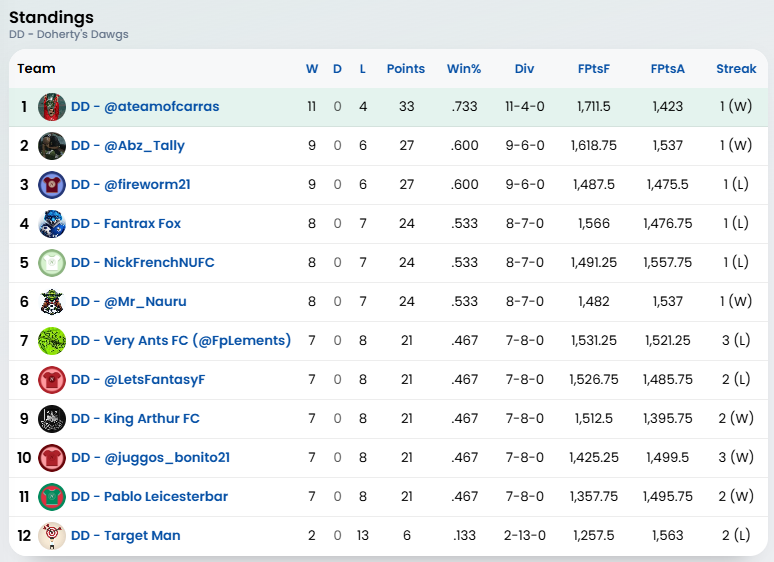Image resolution: width=774 pixels, height=562 pixels.
Task: Open the @juggos_bonito21 red shirt avatar
Action: pyautogui.click(x=52, y=457)
